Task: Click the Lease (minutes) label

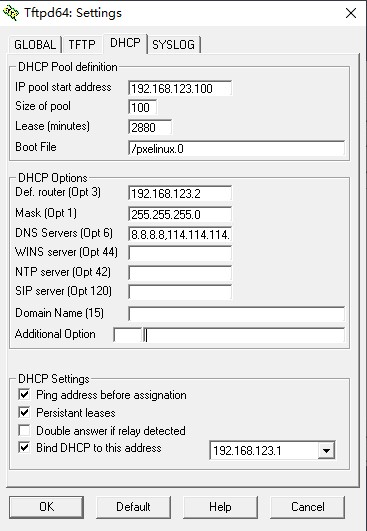Action: point(52,126)
